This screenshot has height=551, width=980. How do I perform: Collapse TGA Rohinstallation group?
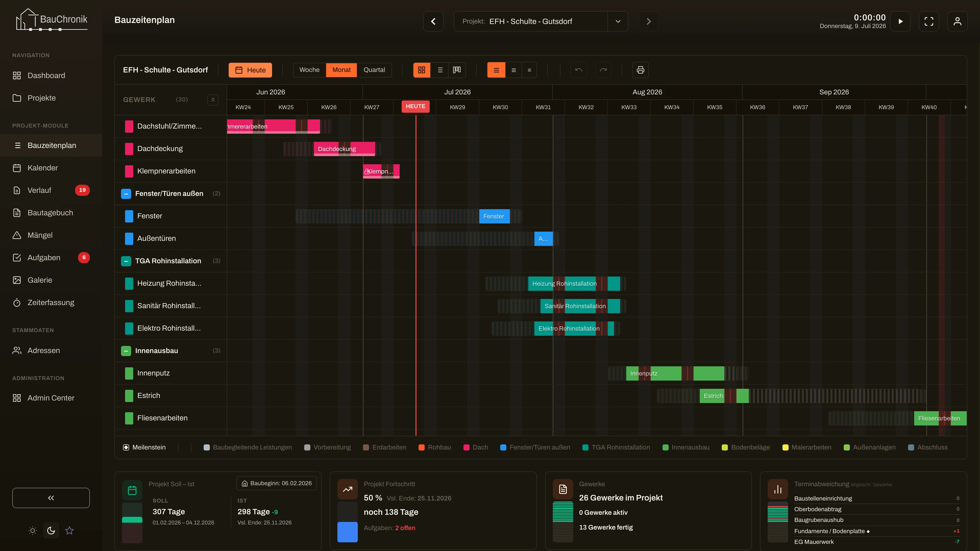[126, 261]
